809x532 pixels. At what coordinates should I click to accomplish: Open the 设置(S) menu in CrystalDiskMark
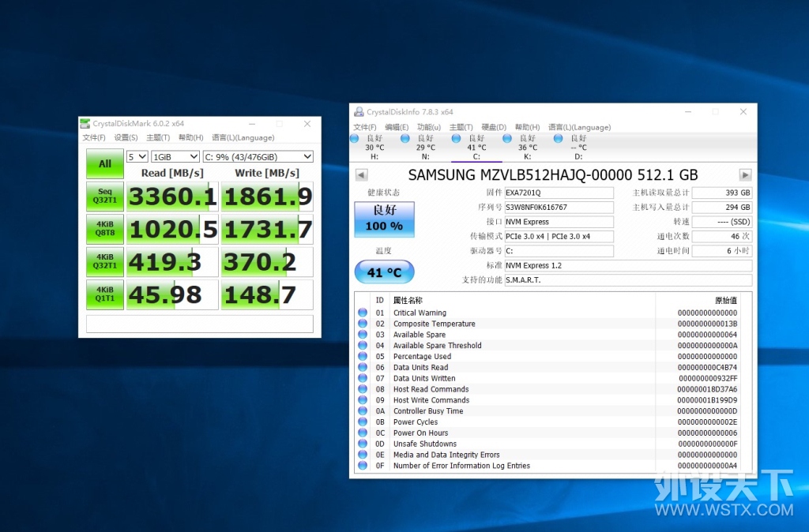(126, 137)
